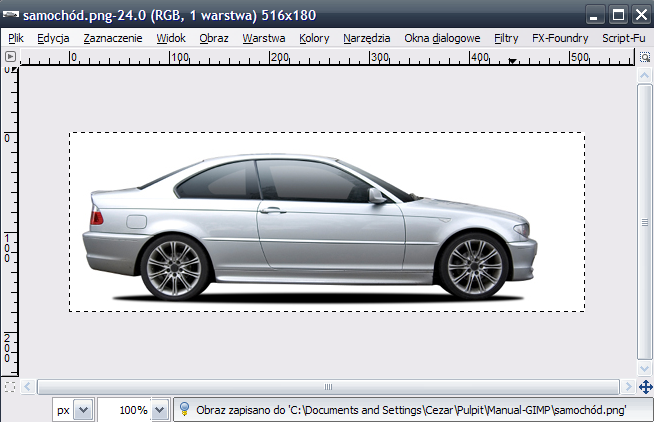Viewport: 654px width, 422px height.
Task: Toggle Quick Mask button at bottom-left corner
Action: (10, 385)
